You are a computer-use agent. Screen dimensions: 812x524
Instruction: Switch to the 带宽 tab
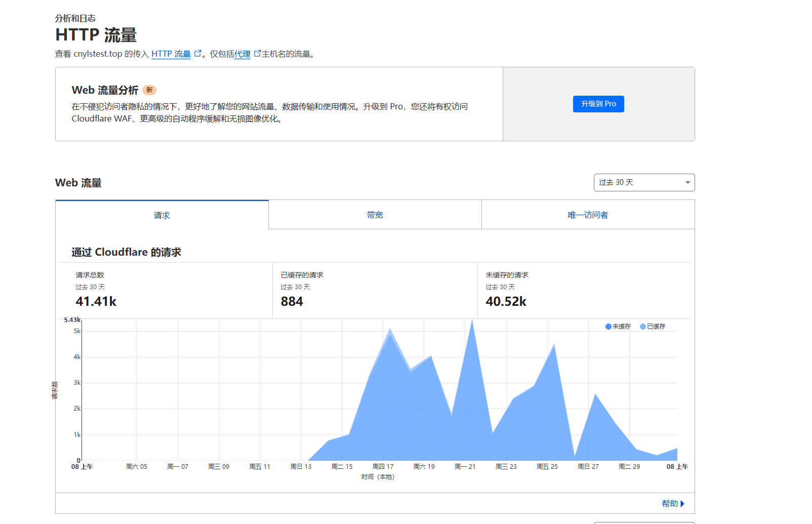coord(375,215)
